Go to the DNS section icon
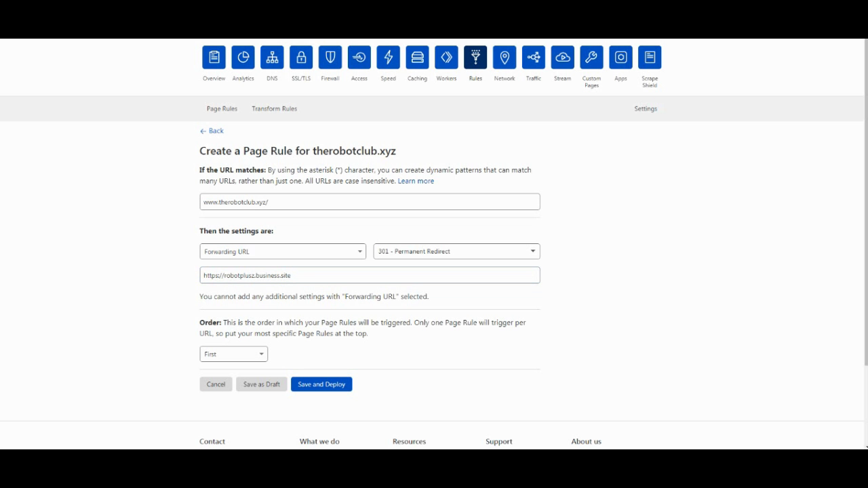Viewport: 868px width, 488px height. [x=272, y=58]
